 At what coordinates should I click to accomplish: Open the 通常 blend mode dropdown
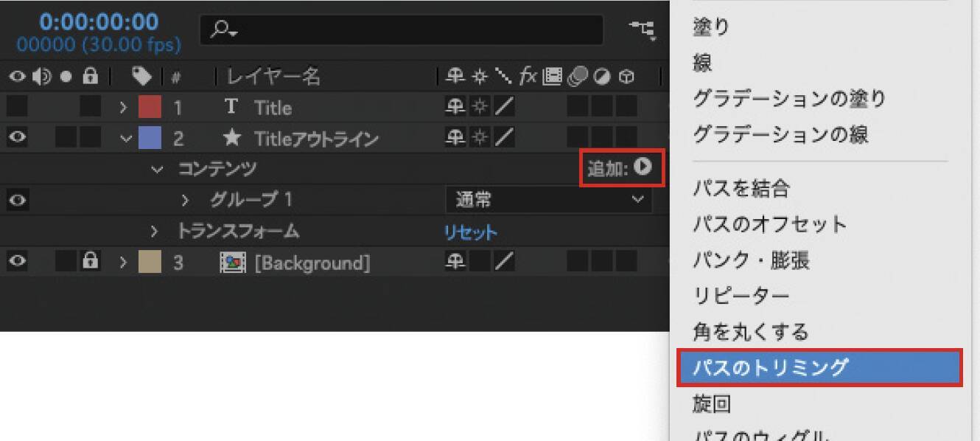click(x=548, y=200)
